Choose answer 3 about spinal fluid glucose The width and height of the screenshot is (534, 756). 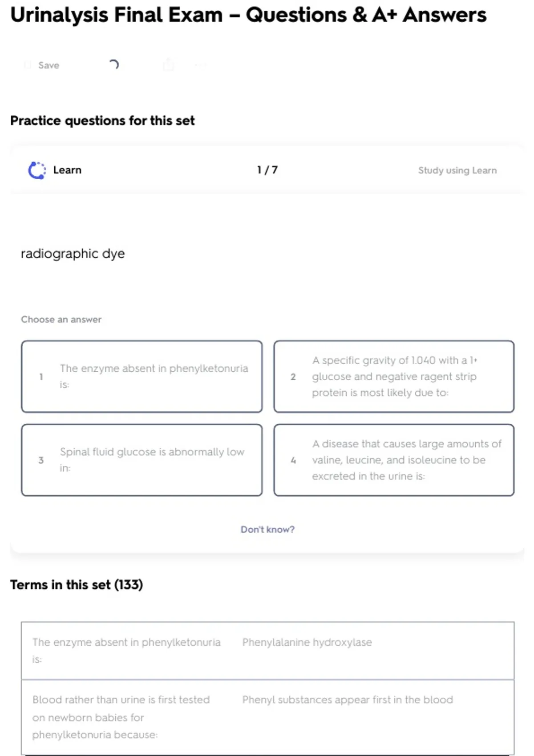pyautogui.click(x=142, y=460)
